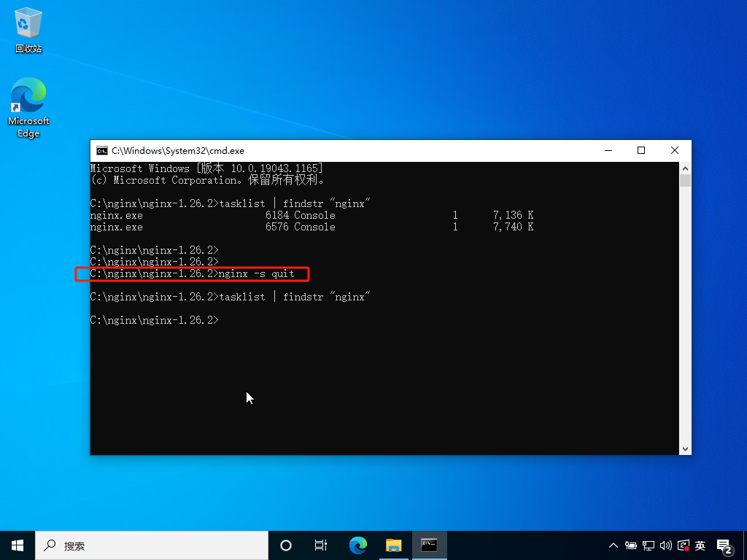This screenshot has width=747, height=560.
Task: Click the taskbar search box
Action: click(152, 545)
